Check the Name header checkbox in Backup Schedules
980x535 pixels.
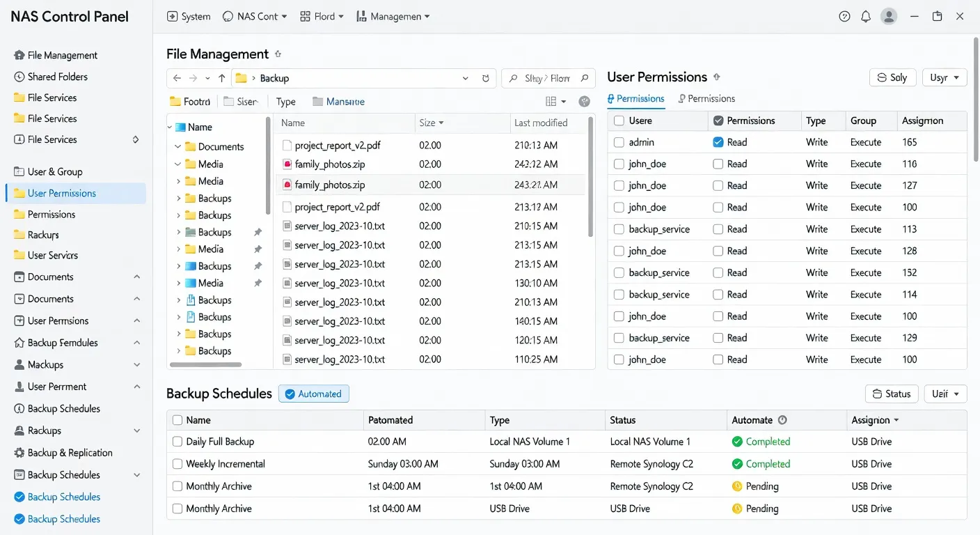[x=177, y=419]
